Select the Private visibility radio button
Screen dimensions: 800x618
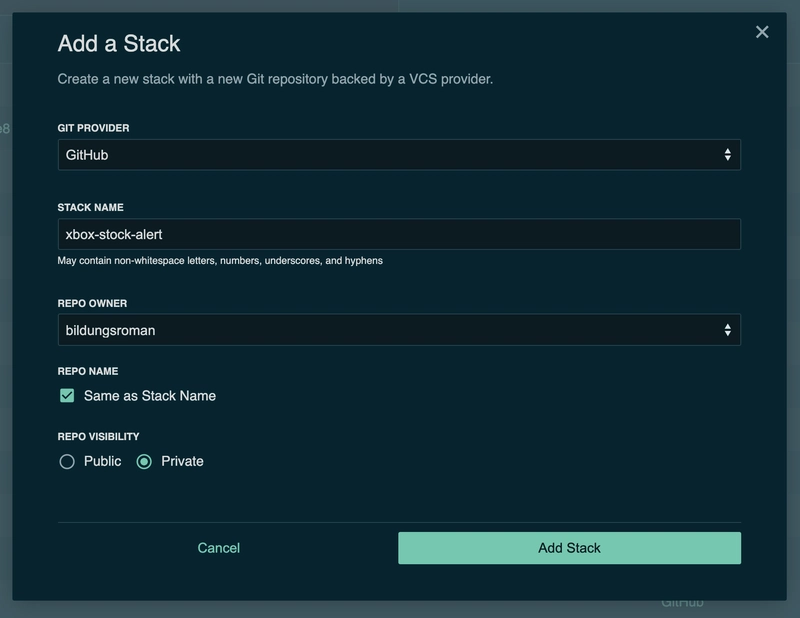pyautogui.click(x=144, y=462)
